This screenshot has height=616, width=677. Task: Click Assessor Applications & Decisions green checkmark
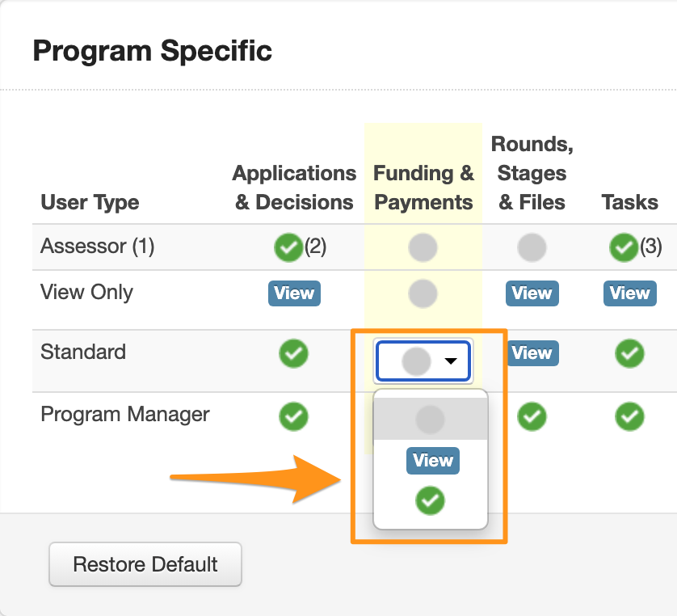(x=287, y=247)
